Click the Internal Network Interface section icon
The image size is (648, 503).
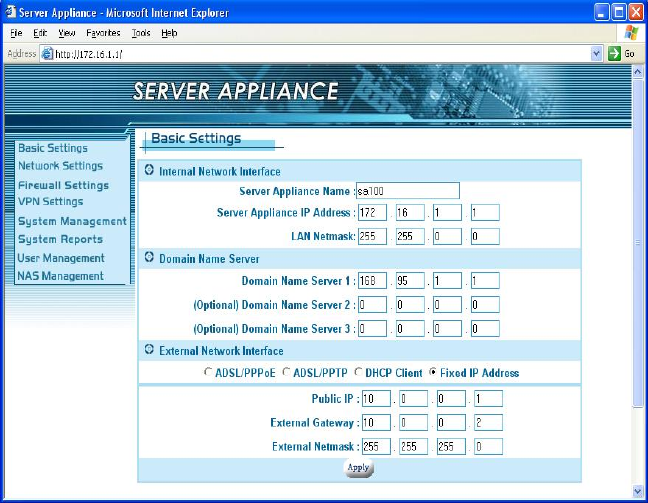150,171
